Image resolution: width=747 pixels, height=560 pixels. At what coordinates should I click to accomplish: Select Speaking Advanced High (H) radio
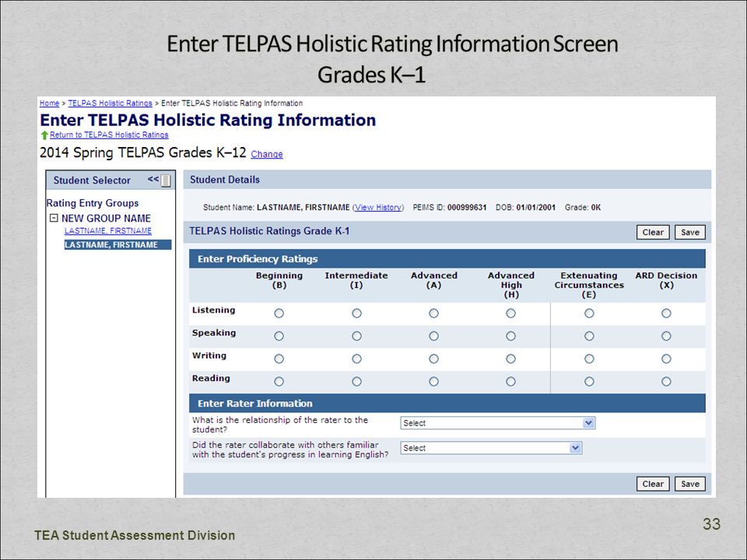[510, 336]
